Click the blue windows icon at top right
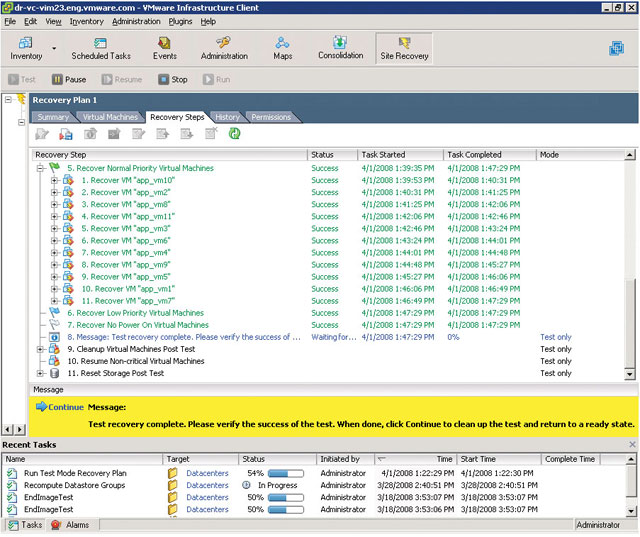This screenshot has height=537, width=640. click(616, 48)
